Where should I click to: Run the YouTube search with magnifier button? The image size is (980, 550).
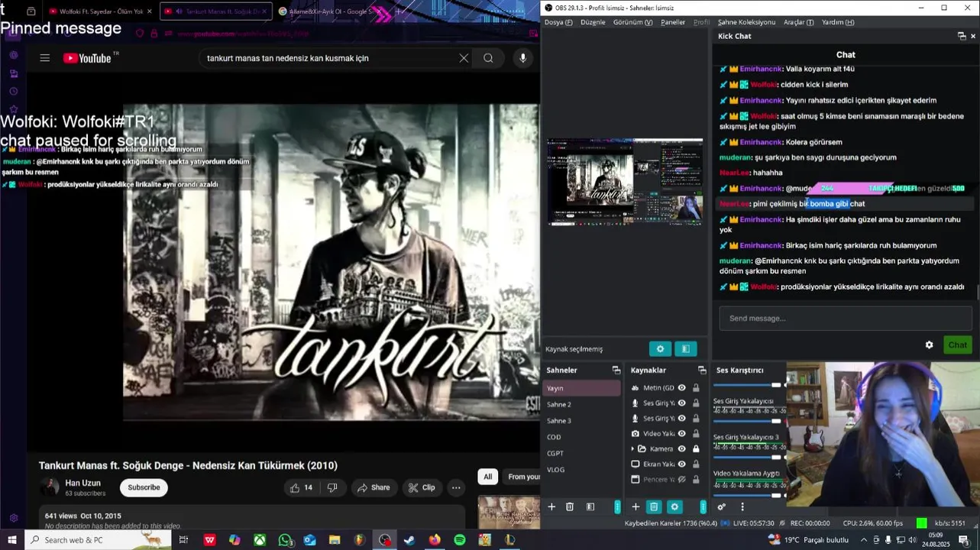488,58
